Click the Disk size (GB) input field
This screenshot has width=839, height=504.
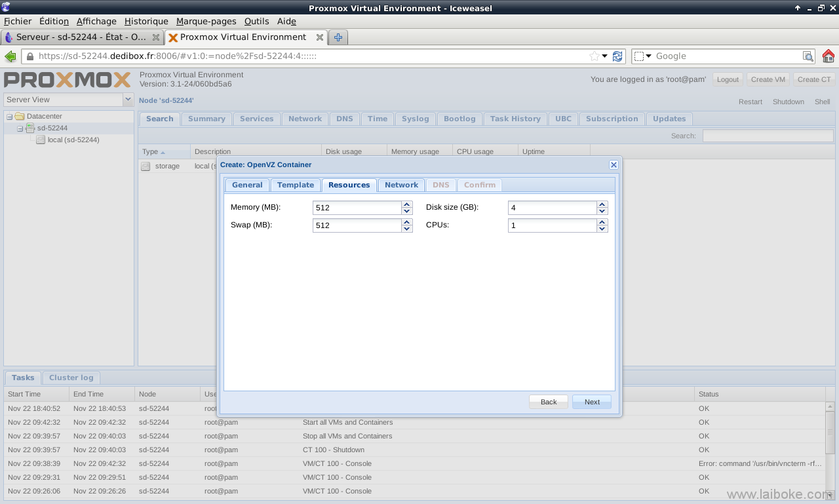553,208
